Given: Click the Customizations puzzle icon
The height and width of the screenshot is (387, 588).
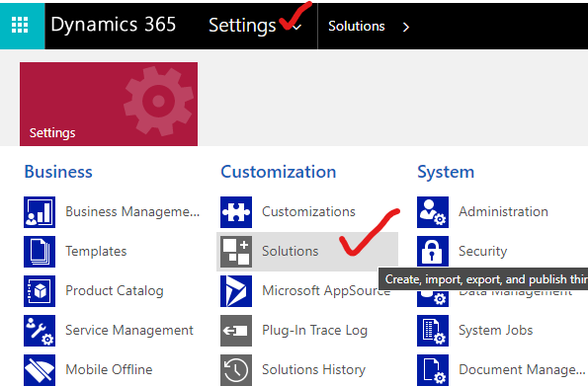Looking at the screenshot, I should pos(236,212).
